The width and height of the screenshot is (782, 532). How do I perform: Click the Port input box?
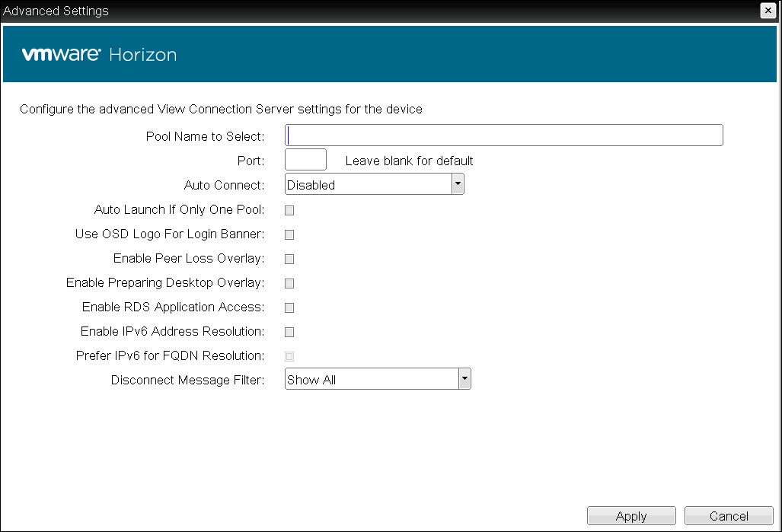[305, 160]
